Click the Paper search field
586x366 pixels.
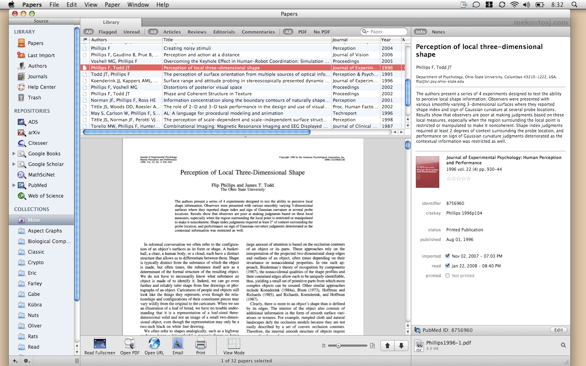pos(384,32)
